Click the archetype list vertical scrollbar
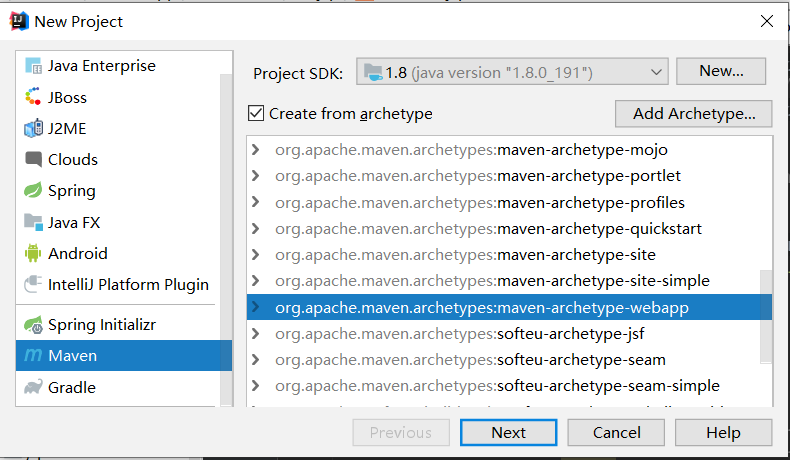 766,316
